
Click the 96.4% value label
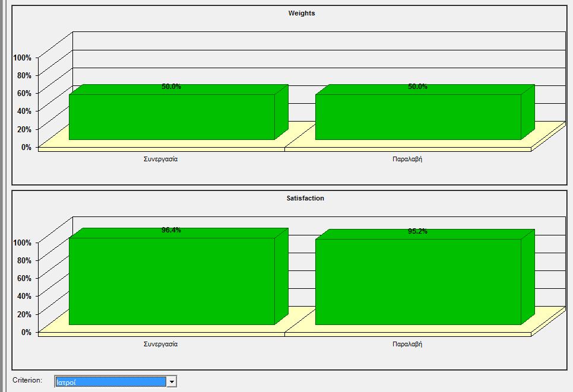tap(171, 230)
